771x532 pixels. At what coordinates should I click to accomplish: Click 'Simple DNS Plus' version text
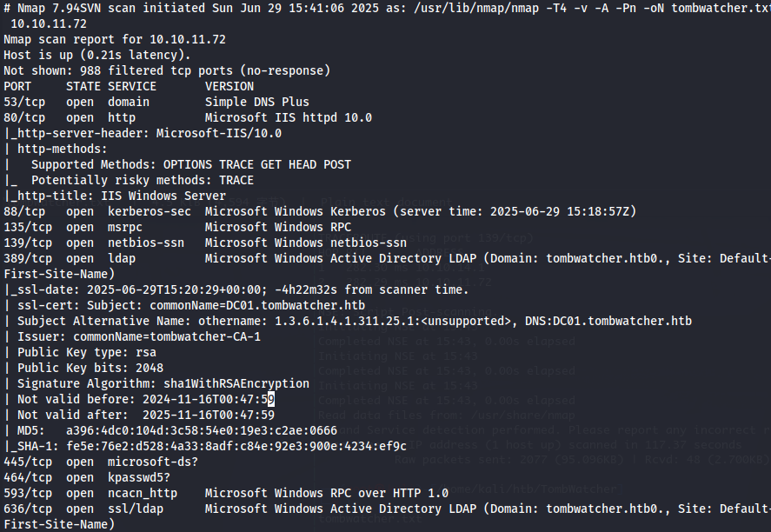point(257,102)
